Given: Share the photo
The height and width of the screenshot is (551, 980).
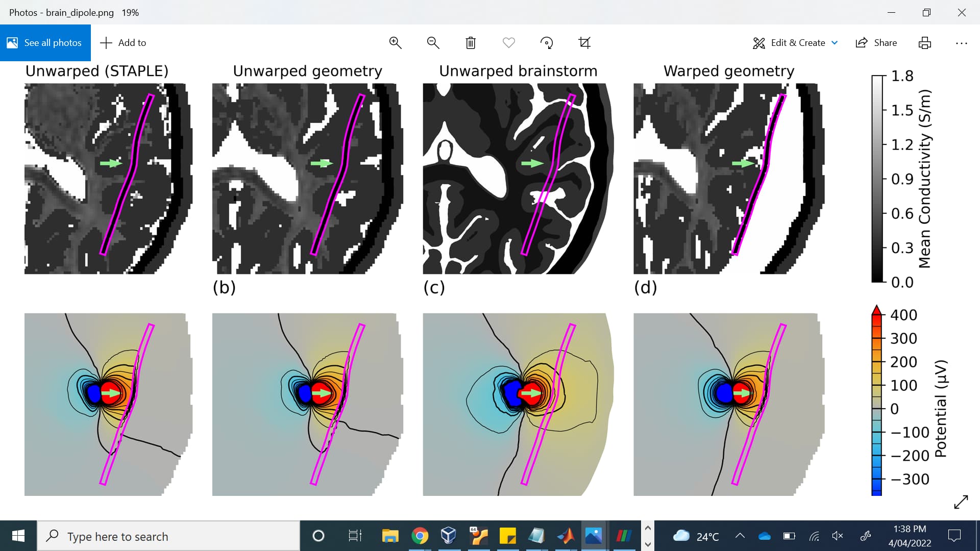Looking at the screenshot, I should [x=876, y=43].
